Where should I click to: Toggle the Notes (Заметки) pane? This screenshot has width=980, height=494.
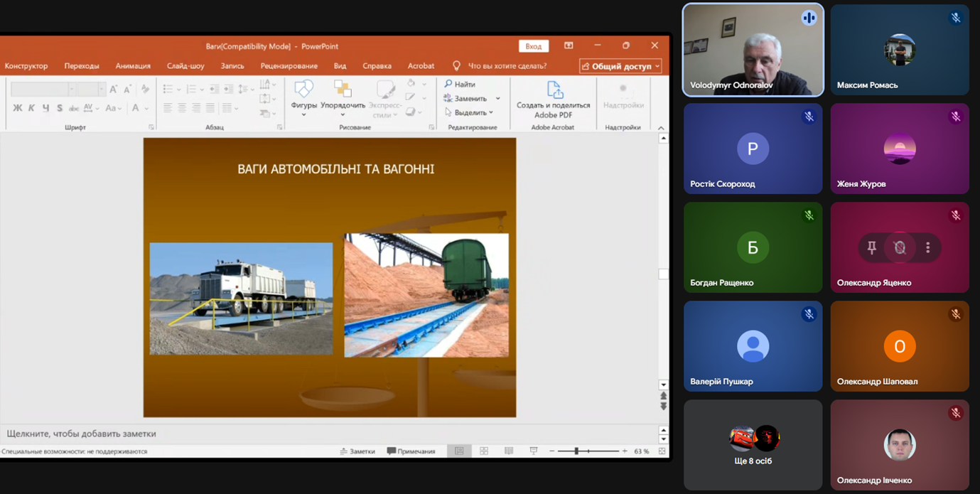357,451
